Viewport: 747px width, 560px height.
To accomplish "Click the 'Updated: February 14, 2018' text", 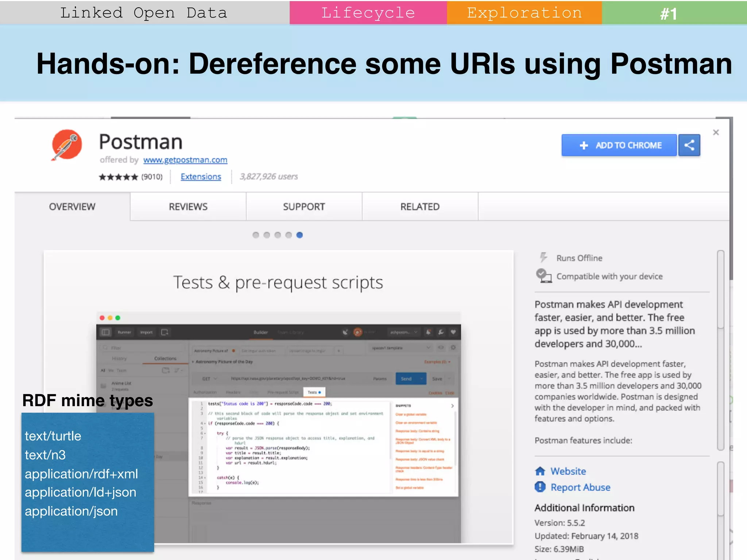I will pyautogui.click(x=587, y=536).
